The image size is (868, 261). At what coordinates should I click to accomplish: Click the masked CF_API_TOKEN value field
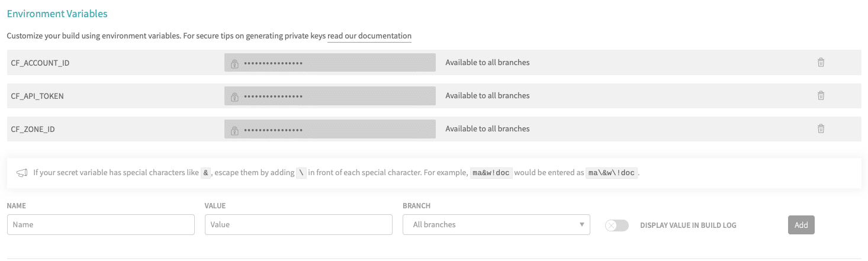coord(330,95)
